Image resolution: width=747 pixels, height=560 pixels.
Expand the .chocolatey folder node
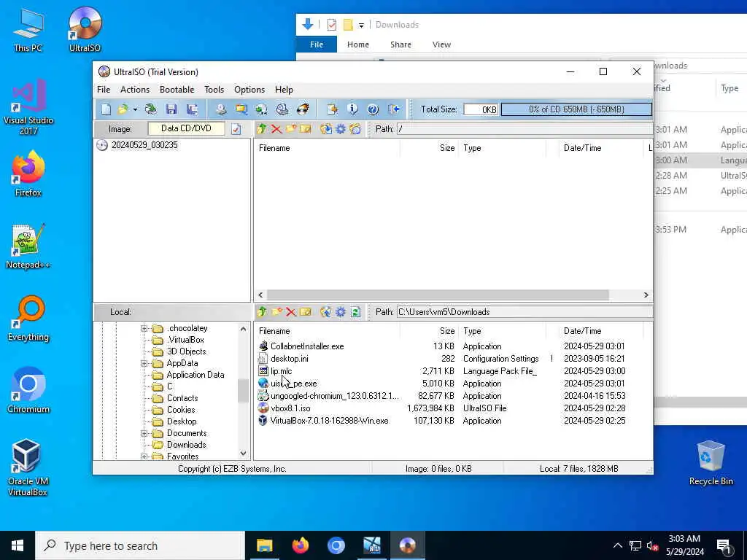pos(144,328)
